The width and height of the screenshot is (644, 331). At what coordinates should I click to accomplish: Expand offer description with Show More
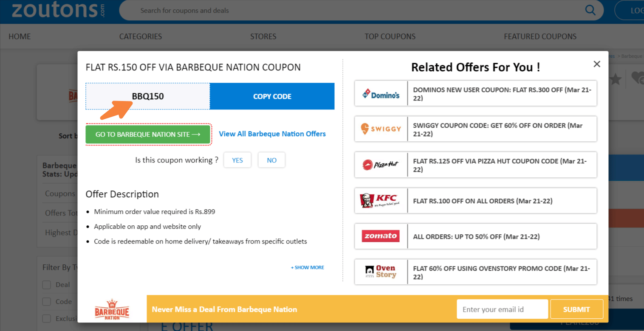click(308, 267)
